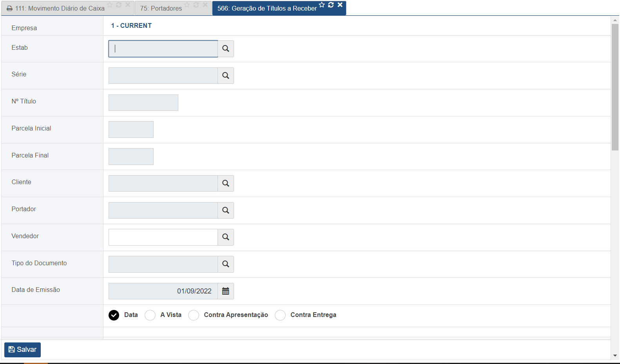Open the Data de Emissão calendar picker

226,291
